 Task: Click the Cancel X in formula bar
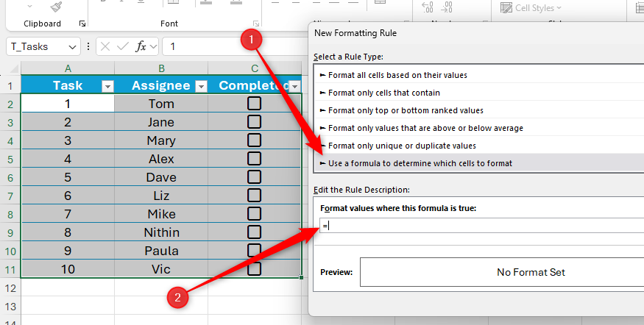pos(105,46)
